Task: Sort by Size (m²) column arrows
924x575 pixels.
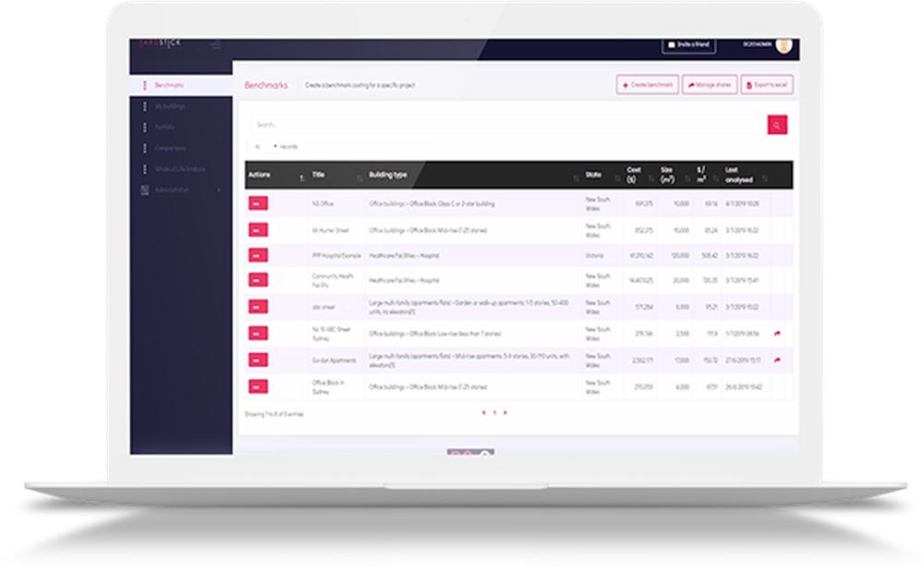Action: point(687,177)
